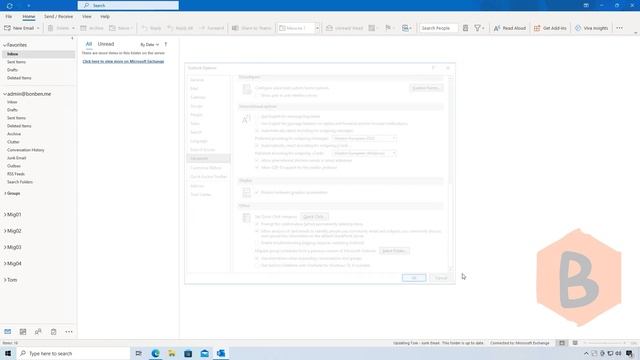Screen dimensions: 640x360
Task: Click the Archive icon in ribbon
Action: [x=83, y=28]
